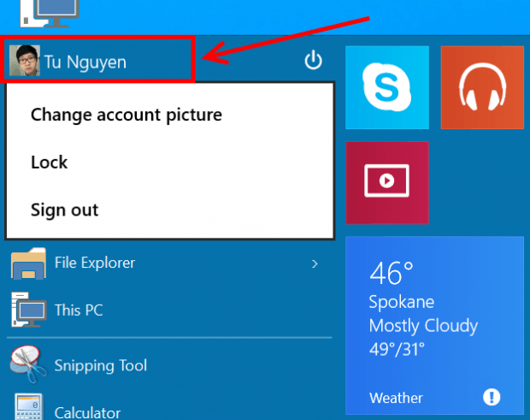
Task: Click the Calculator icon
Action: click(29, 407)
